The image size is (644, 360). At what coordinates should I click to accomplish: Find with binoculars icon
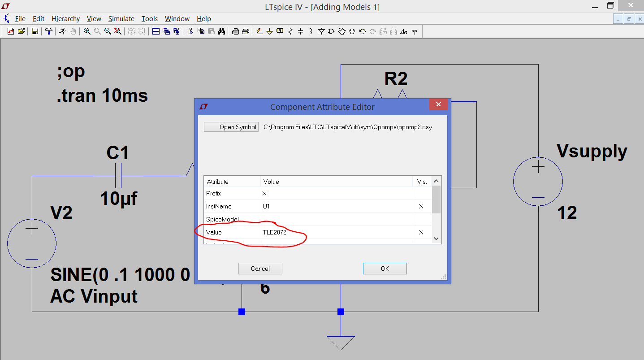[x=221, y=31]
